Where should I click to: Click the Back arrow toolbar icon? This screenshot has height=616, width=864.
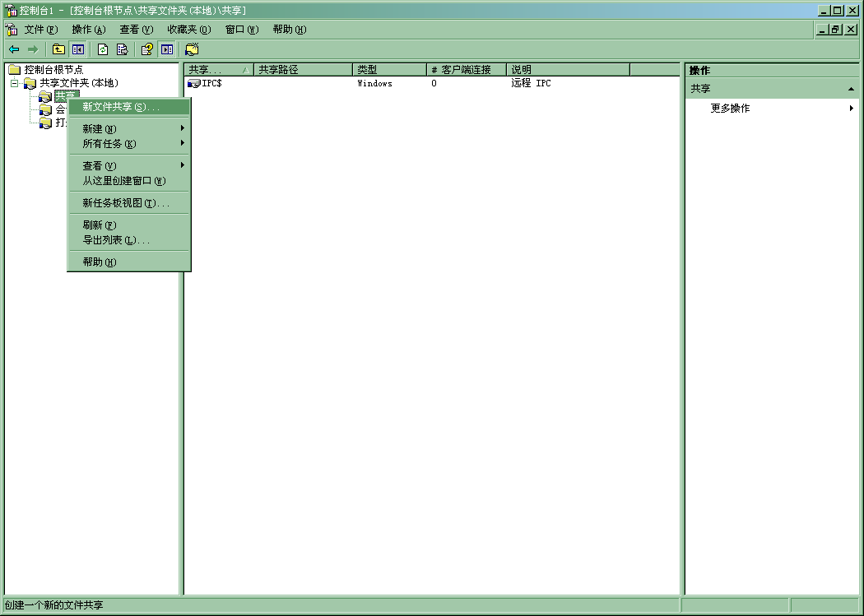[x=14, y=49]
